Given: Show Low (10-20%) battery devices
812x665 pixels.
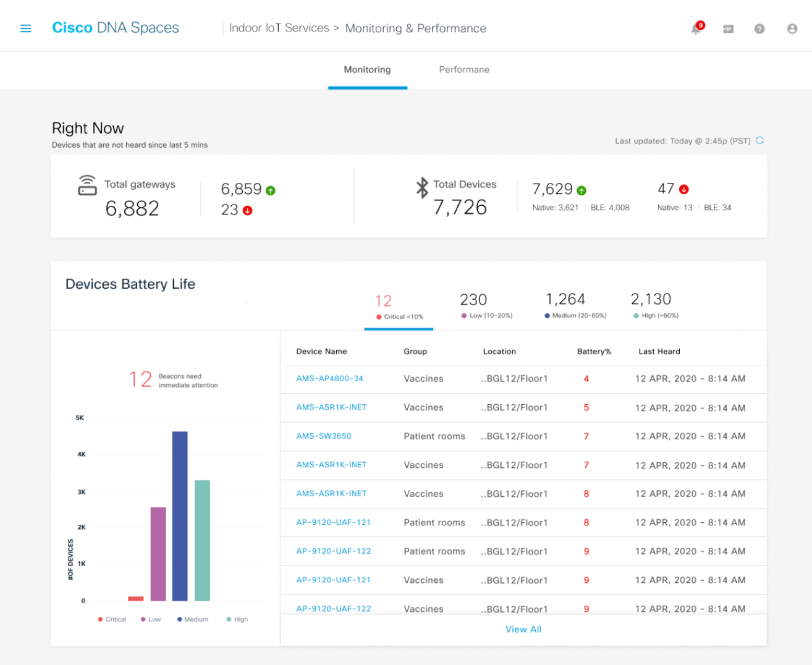Looking at the screenshot, I should [x=486, y=306].
